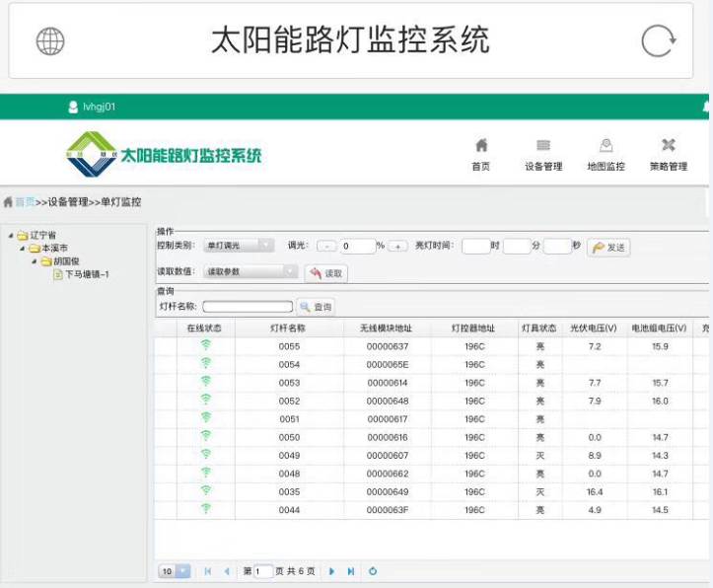Click the 本溪市 folder icon
The image size is (713, 588).
click(35, 249)
